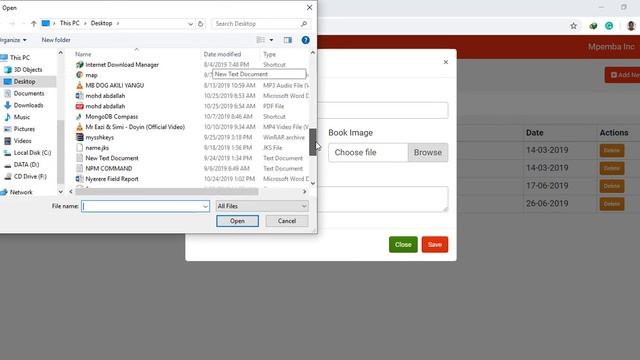
Task: Click the Desktop breadcrumb segment
Action: pyautogui.click(x=101, y=23)
